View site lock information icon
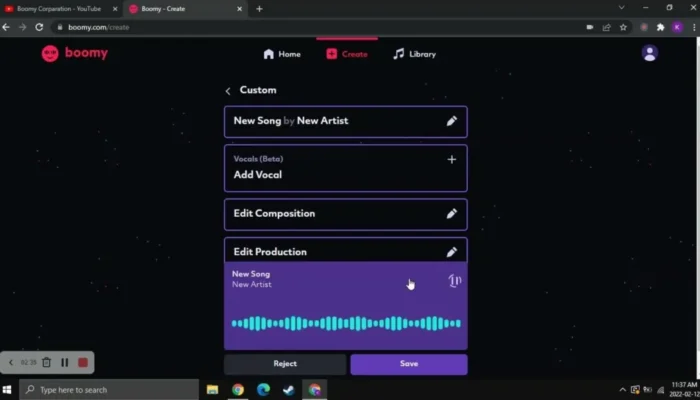This screenshot has height=400, width=700. (x=60, y=27)
